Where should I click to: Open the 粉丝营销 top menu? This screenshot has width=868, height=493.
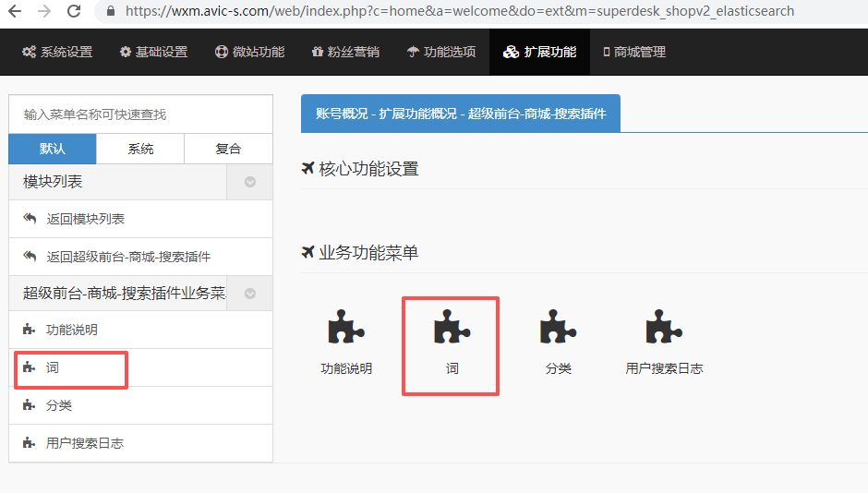(345, 52)
